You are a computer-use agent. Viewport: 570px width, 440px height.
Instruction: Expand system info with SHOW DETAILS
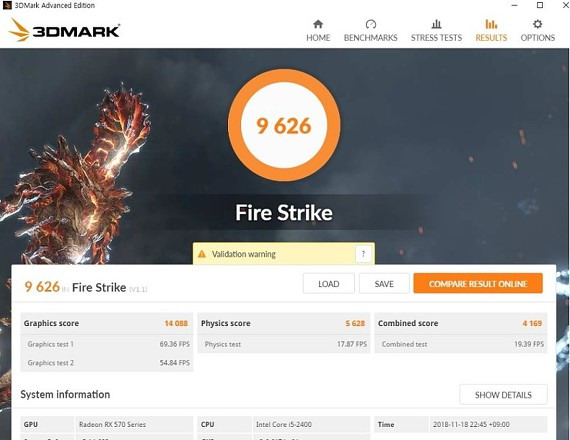503,395
